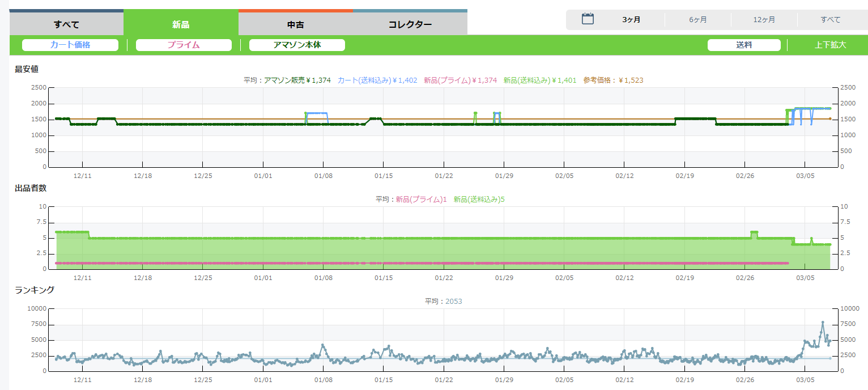Viewport: 868px width, 390px height.
Task: Click the blue cart price plateau near 01/08
Action: click(317, 113)
